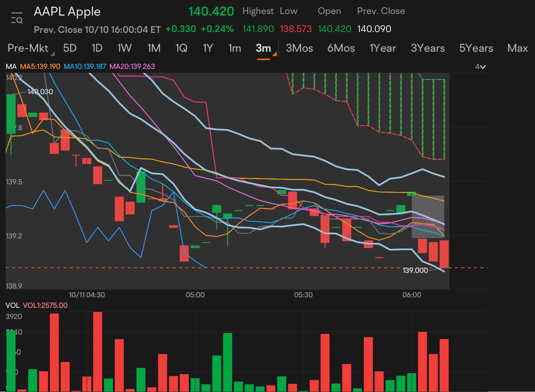Click the +0.330 price change value
This screenshot has width=535, height=392.
point(181,29)
